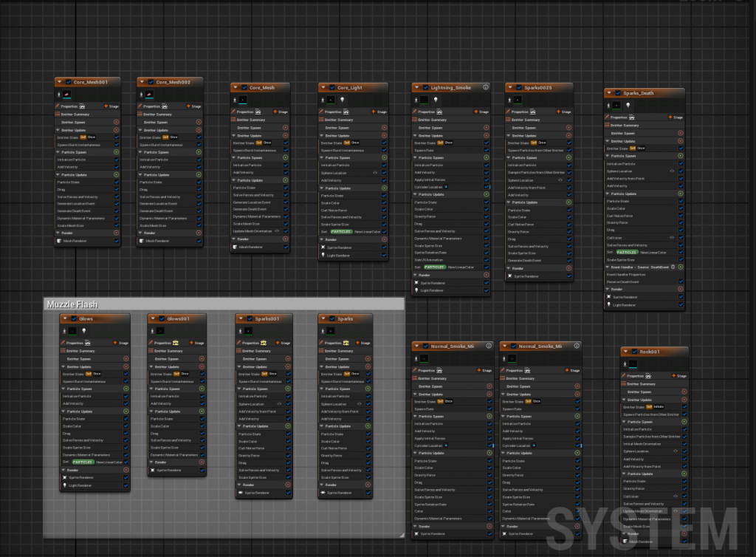Click the Mesh Renderer icon in Core_Mesh002
The image size is (756, 557).
click(x=142, y=240)
